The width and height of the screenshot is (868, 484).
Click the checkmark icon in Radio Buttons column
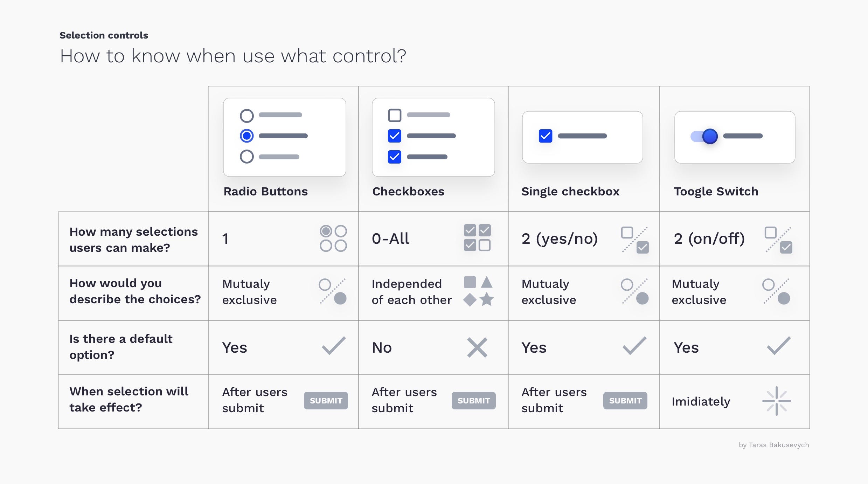click(x=334, y=346)
